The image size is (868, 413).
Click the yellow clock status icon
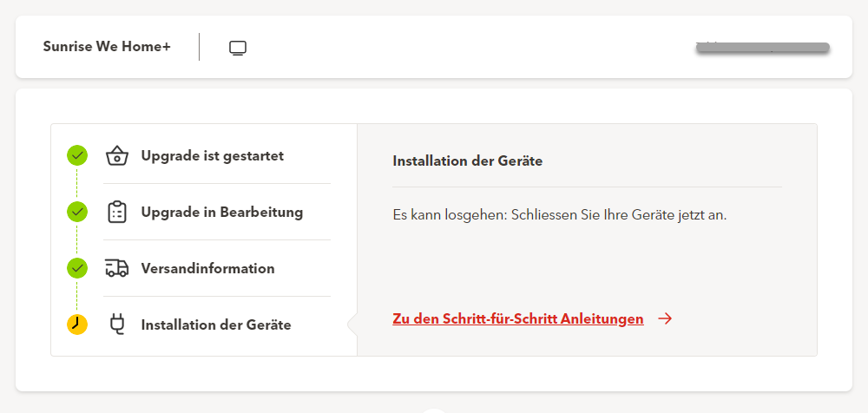77,324
